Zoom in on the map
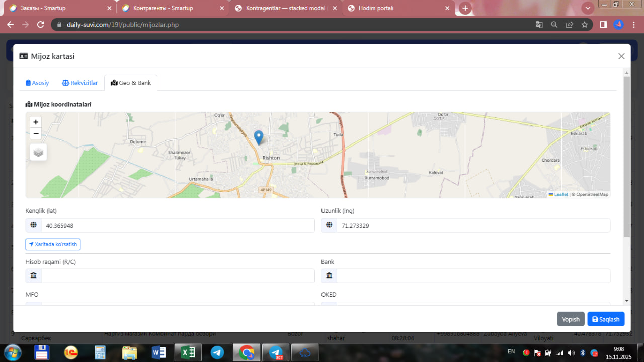Screen dimensions: 644x362 (36, 122)
